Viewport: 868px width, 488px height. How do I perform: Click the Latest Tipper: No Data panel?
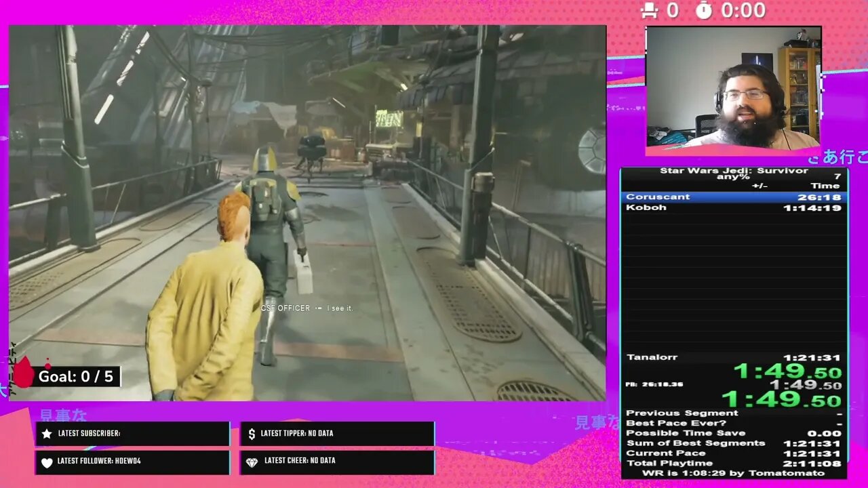[x=337, y=434]
